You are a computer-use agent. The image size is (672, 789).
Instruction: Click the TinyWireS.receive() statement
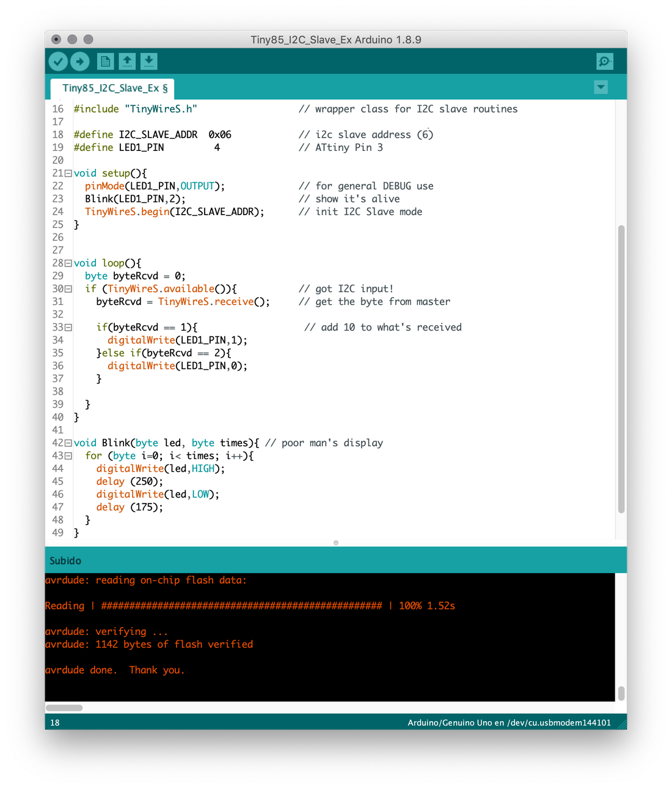tap(183, 301)
